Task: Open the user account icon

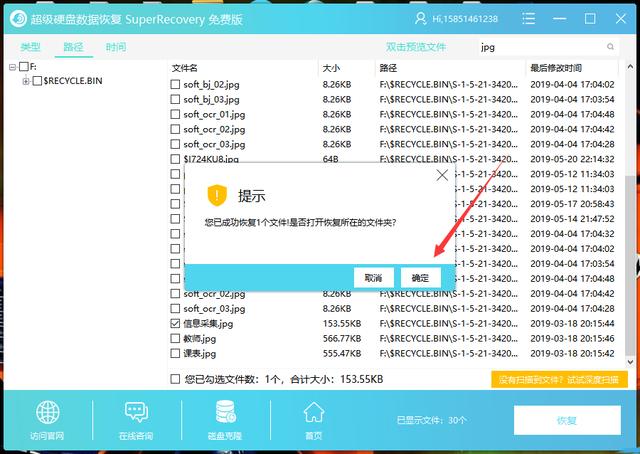Action: pos(420,18)
